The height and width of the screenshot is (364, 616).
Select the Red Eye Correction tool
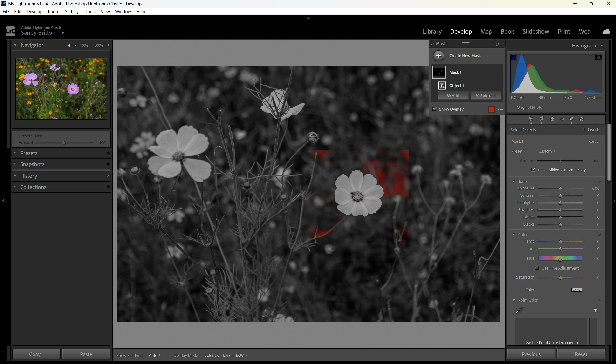coord(562,119)
